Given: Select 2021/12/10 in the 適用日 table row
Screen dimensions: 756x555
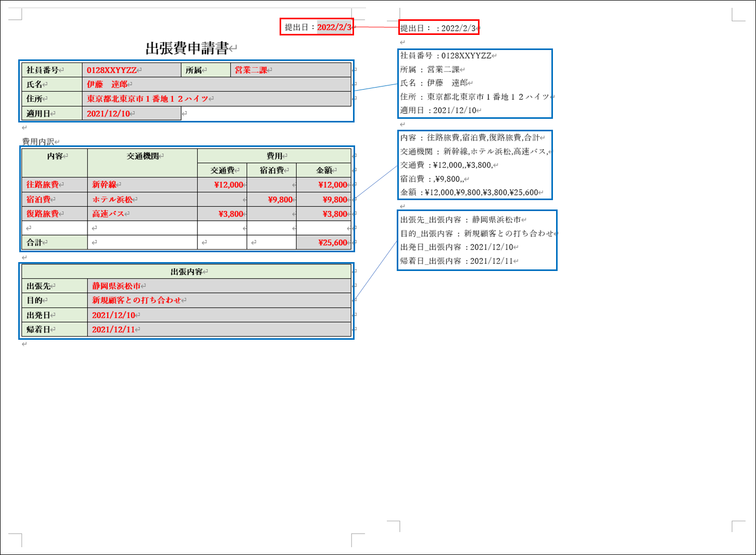Looking at the screenshot, I should click(132, 113).
